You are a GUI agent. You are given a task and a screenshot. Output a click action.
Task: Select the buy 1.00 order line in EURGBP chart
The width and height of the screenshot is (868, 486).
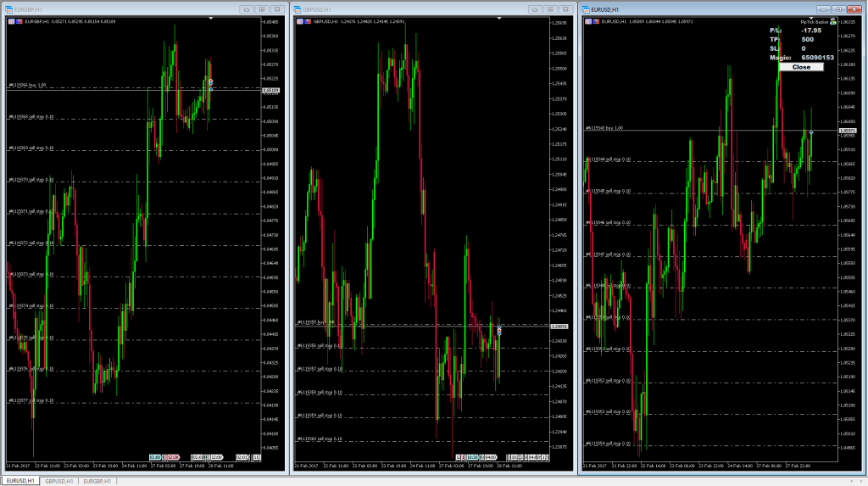(27, 86)
